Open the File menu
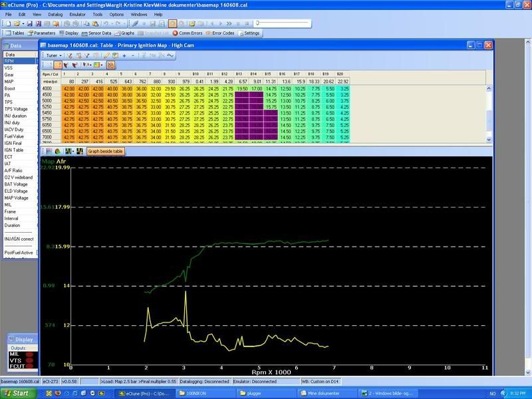Screen dimensions: 532x399 (x=9, y=14)
